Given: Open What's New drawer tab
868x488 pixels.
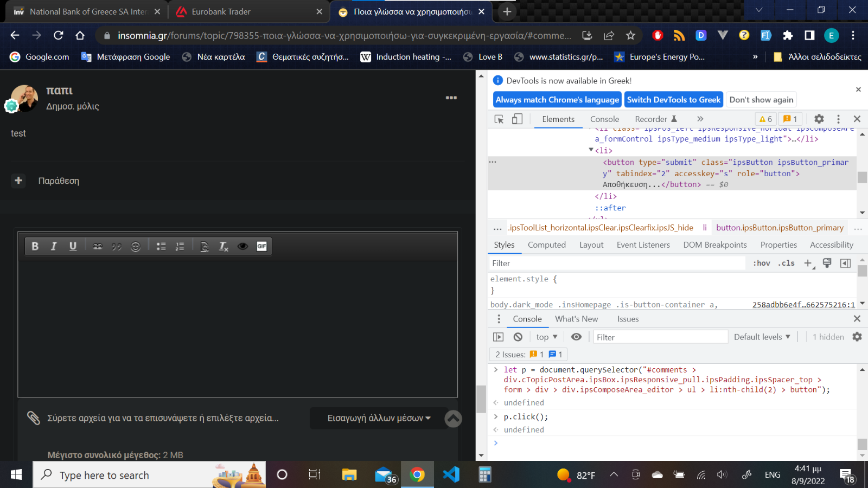Looking at the screenshot, I should click(x=576, y=319).
